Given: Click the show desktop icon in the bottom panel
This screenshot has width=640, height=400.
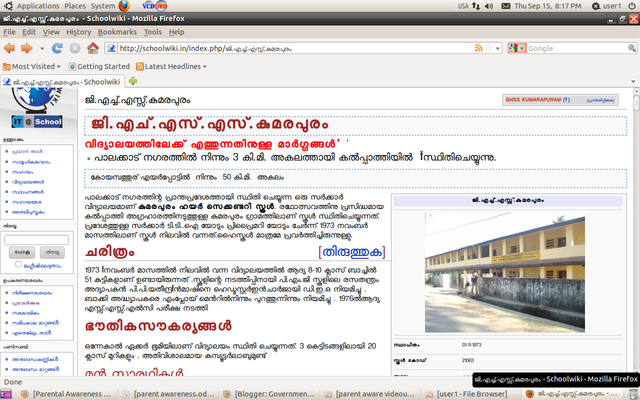Looking at the screenshot, I should (x=6, y=394).
